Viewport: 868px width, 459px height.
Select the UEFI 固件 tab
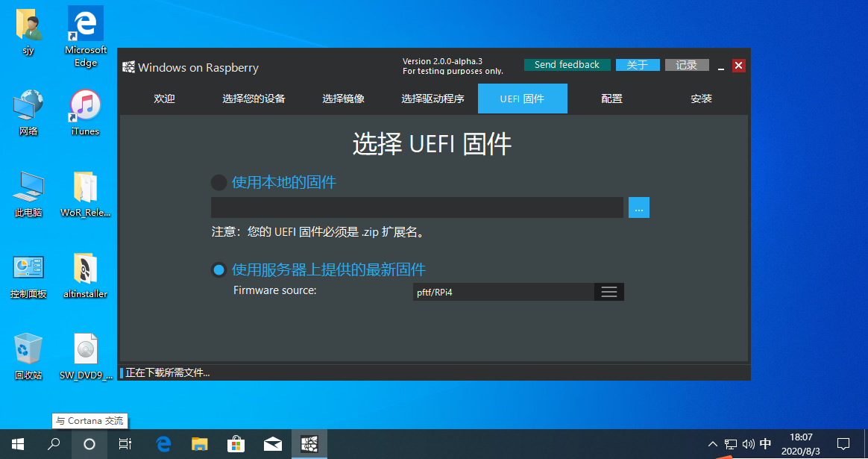pos(523,99)
